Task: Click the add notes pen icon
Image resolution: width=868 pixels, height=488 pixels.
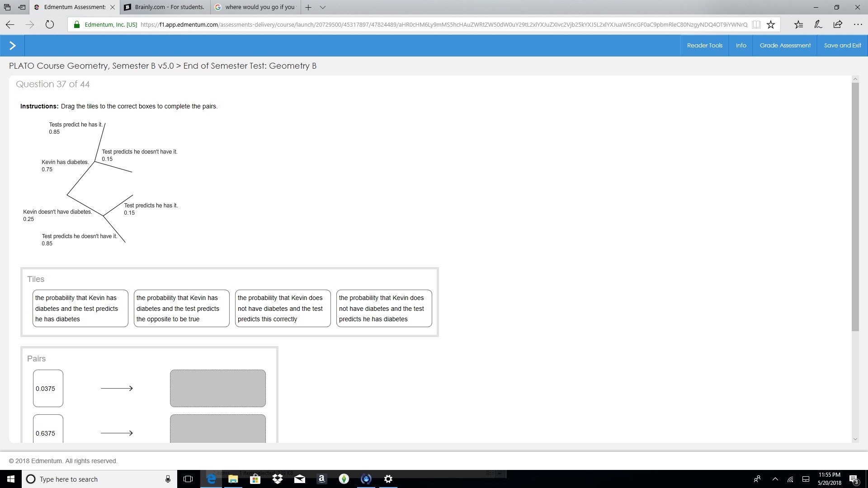Action: [x=818, y=25]
